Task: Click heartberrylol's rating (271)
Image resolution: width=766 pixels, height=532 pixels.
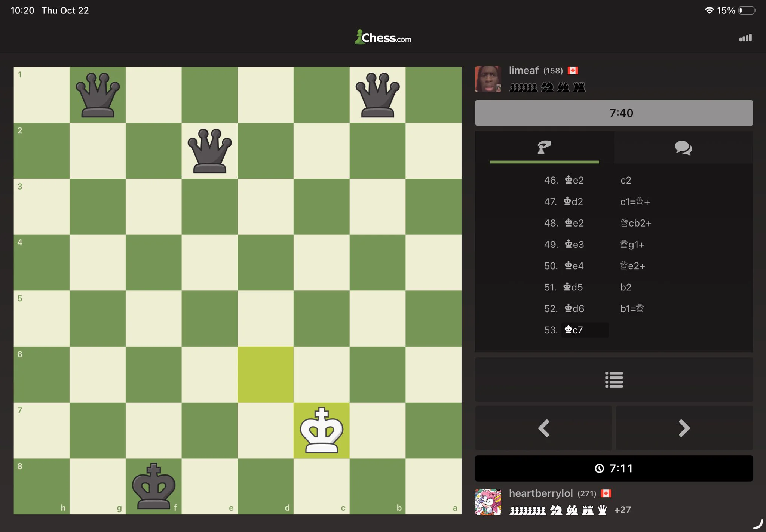Action: 587,494
